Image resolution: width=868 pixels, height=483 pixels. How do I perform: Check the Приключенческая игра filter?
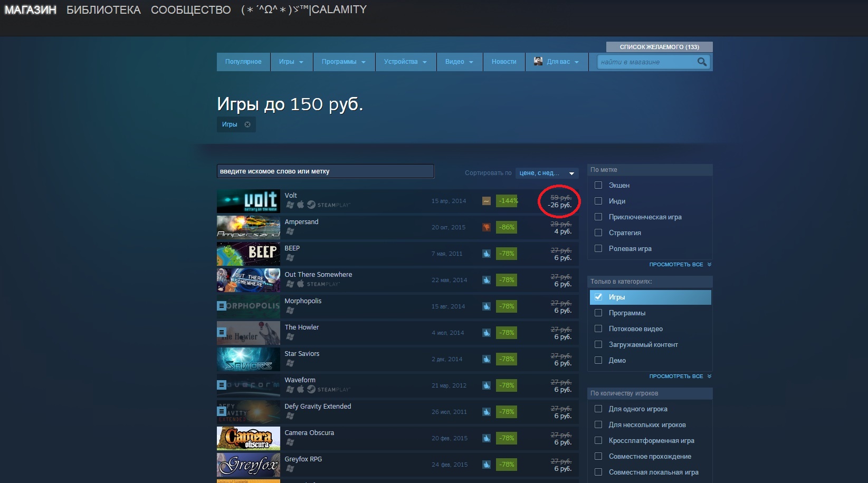click(598, 217)
